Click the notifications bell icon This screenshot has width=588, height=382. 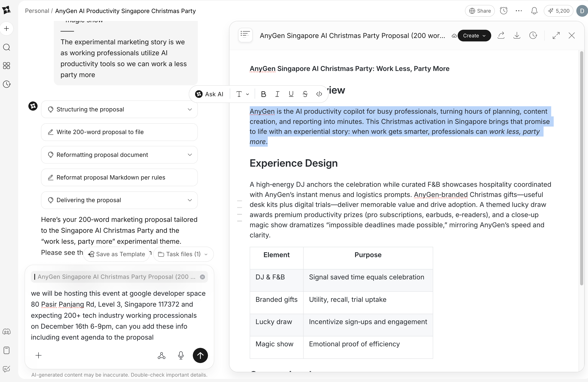click(534, 11)
